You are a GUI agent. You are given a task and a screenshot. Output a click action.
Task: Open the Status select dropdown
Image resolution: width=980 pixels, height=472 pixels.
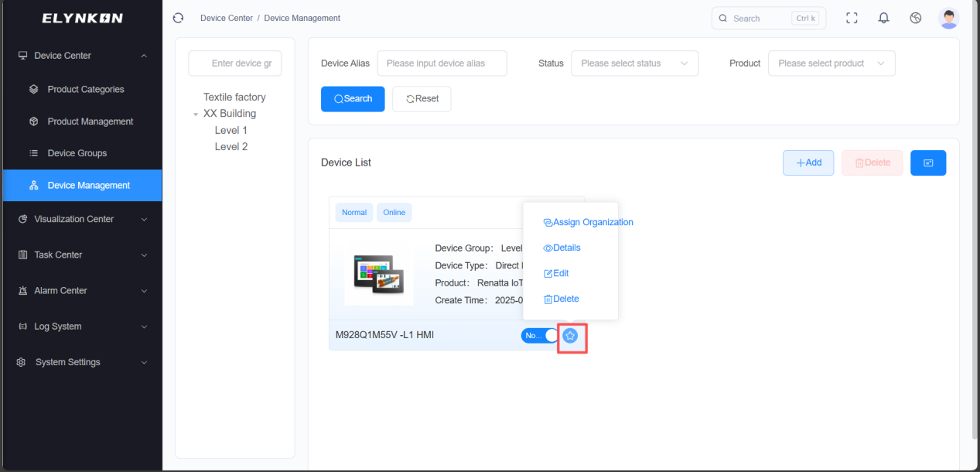[x=634, y=63]
